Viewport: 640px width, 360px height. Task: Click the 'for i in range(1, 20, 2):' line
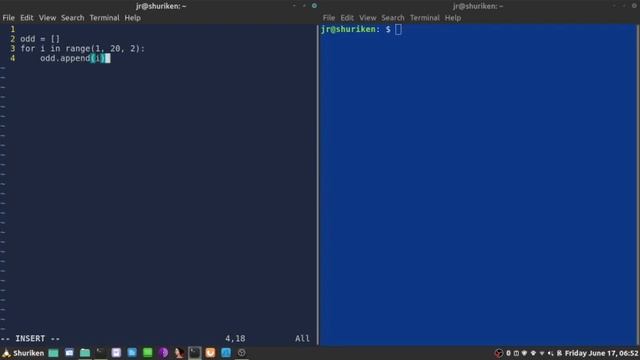point(82,49)
